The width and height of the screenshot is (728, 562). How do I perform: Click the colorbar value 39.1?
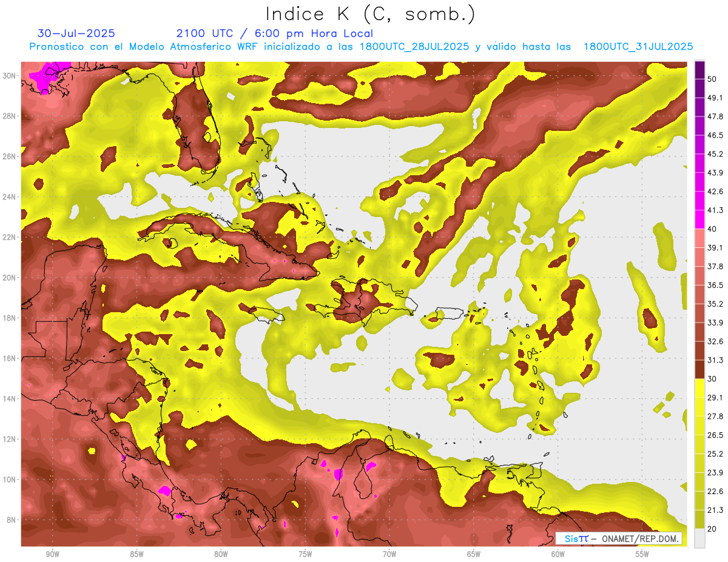(x=715, y=247)
